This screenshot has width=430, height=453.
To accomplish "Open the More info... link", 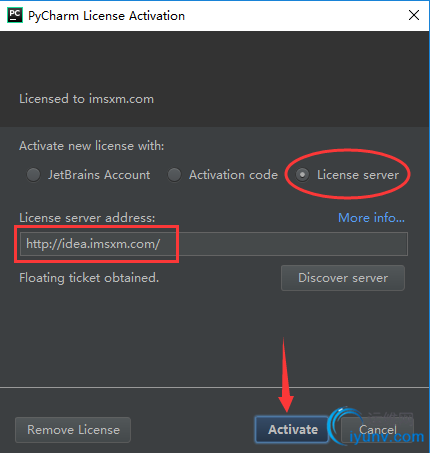I will 371,218.
